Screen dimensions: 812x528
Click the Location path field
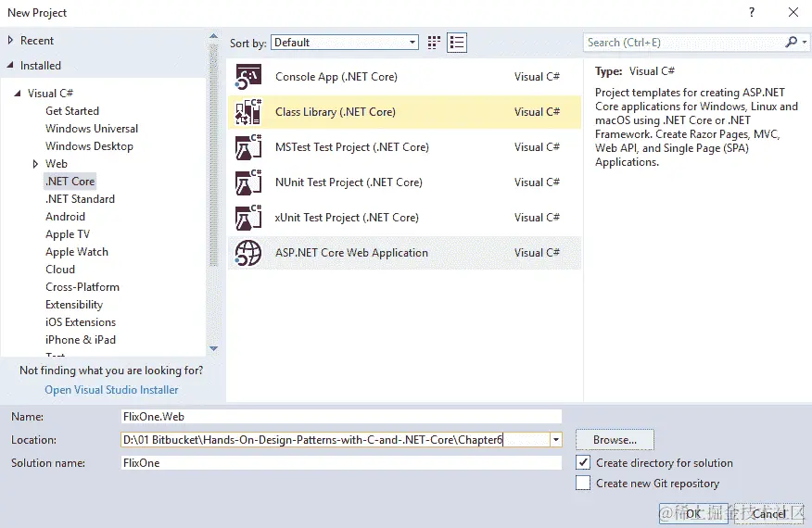click(335, 440)
